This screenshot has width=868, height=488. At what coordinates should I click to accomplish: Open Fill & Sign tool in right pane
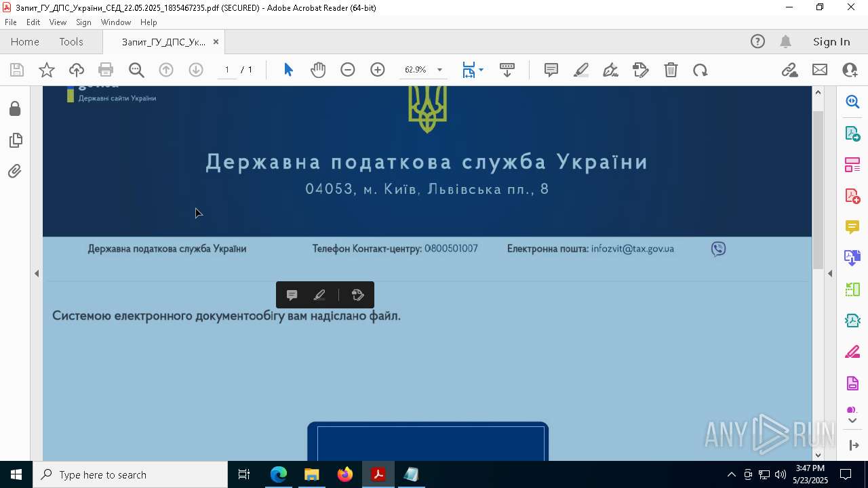pos(852,352)
